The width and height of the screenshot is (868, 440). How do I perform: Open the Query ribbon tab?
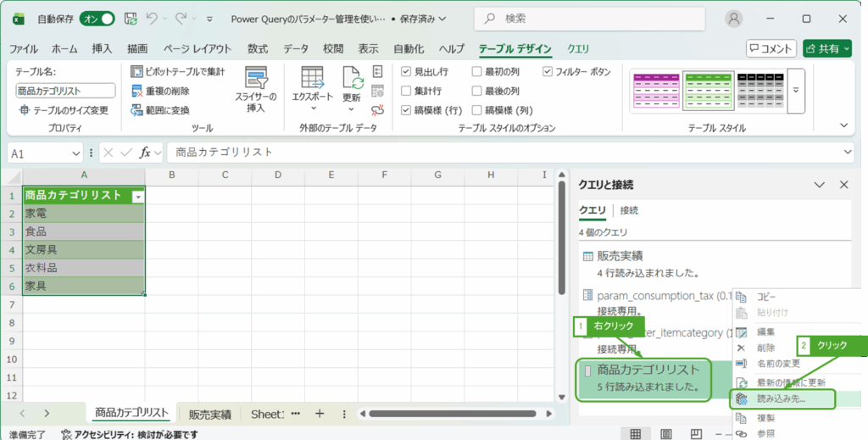578,48
